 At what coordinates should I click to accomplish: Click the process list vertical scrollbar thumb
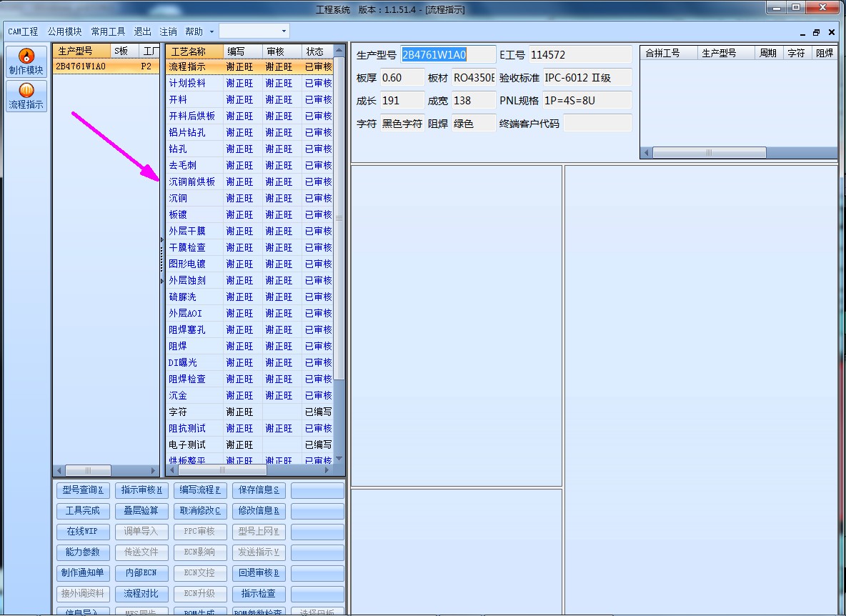pyautogui.click(x=339, y=218)
